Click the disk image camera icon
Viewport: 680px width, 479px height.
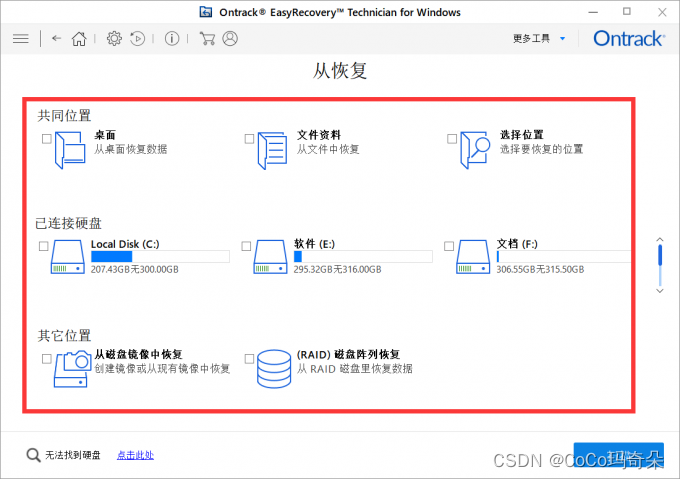click(72, 368)
